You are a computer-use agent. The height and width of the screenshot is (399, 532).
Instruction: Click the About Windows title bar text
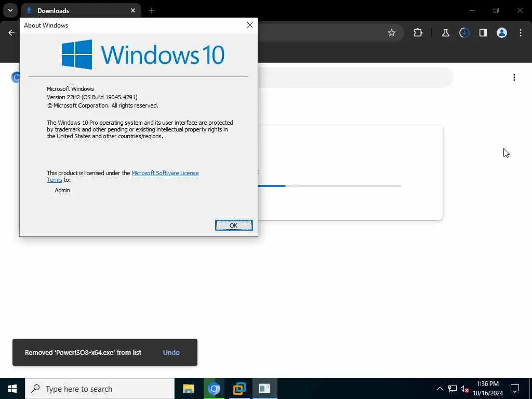[46, 25]
